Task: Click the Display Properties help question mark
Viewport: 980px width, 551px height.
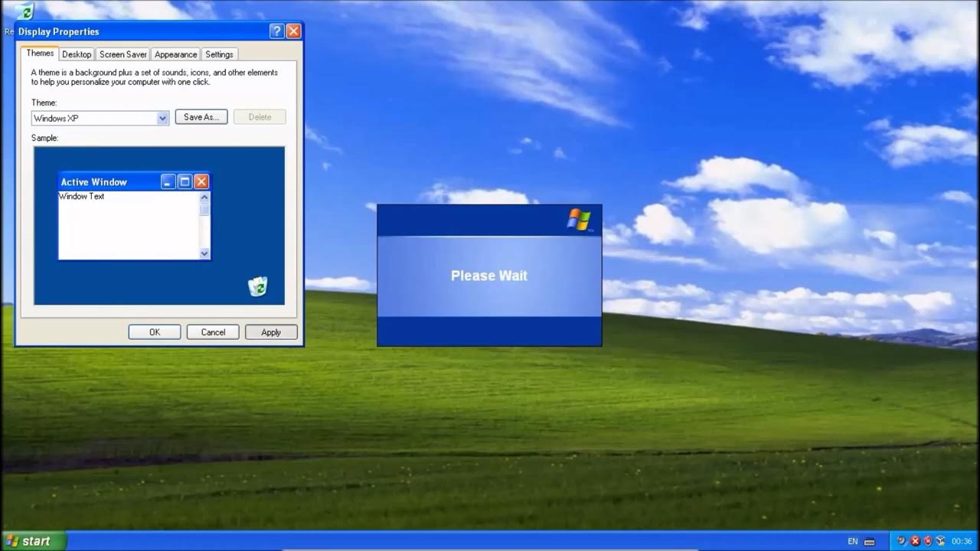Action: pos(277,31)
